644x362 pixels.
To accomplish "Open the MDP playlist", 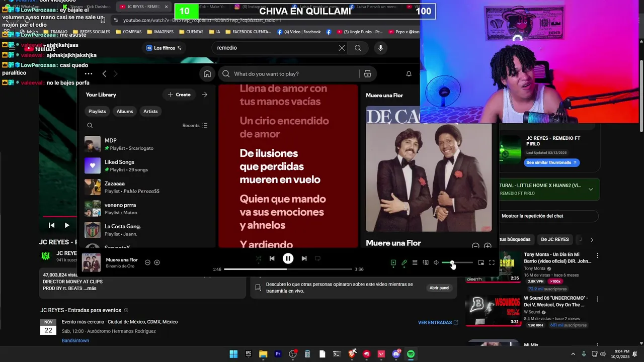I will click(x=146, y=144).
